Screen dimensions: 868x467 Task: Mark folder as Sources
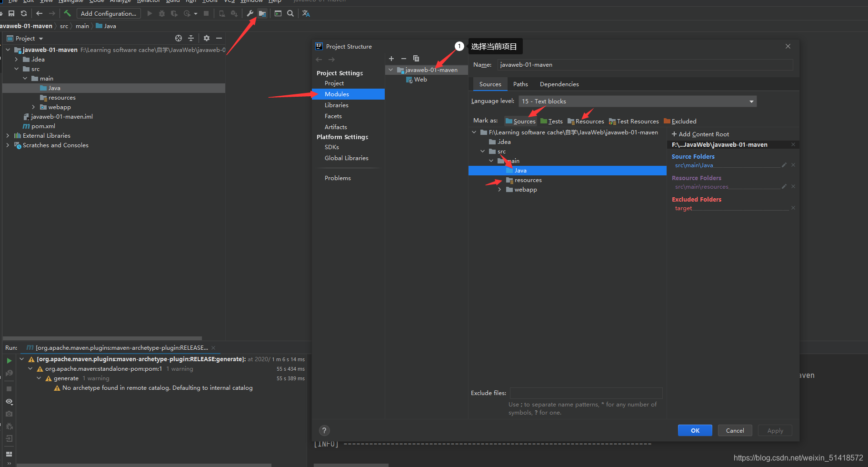[520, 121]
